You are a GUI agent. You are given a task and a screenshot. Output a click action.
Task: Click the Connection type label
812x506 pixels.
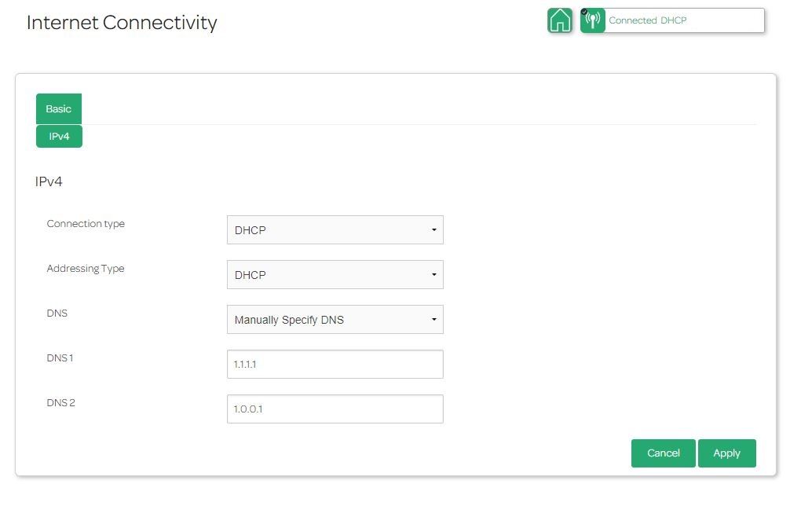(86, 224)
